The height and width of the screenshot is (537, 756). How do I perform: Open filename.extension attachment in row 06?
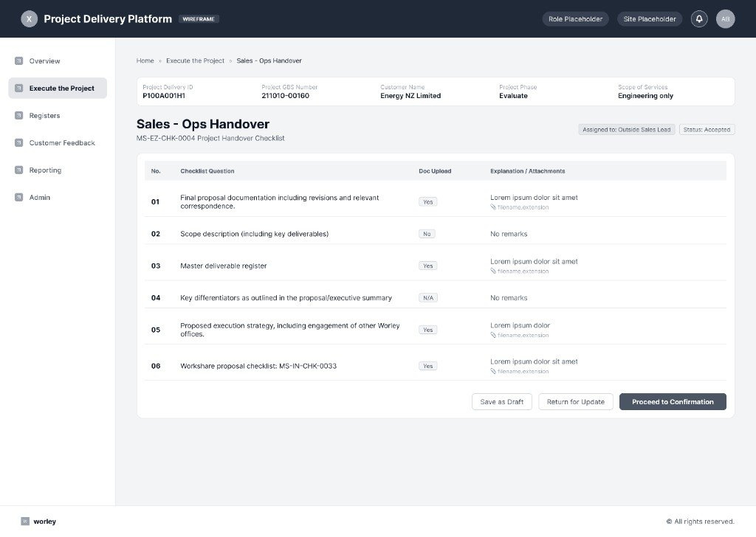523,371
